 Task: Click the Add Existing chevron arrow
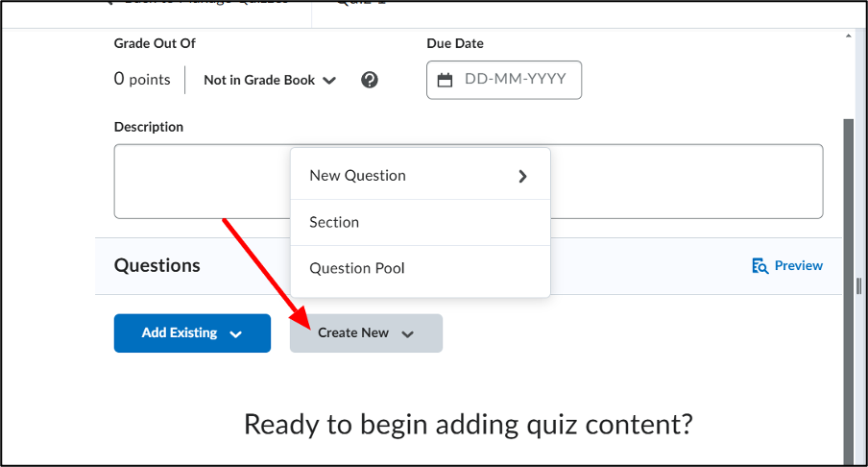tap(236, 334)
